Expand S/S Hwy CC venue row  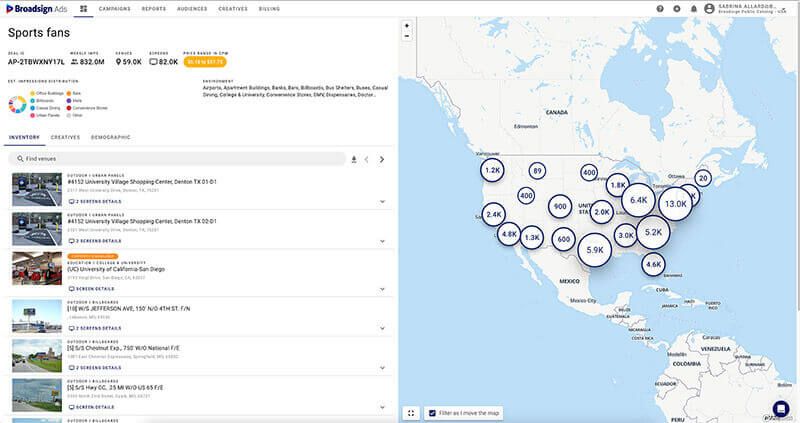point(382,407)
